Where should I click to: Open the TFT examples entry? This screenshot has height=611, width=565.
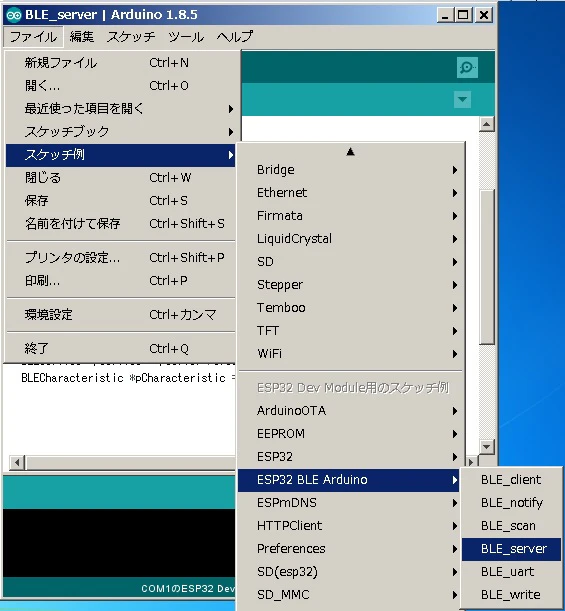coord(350,331)
